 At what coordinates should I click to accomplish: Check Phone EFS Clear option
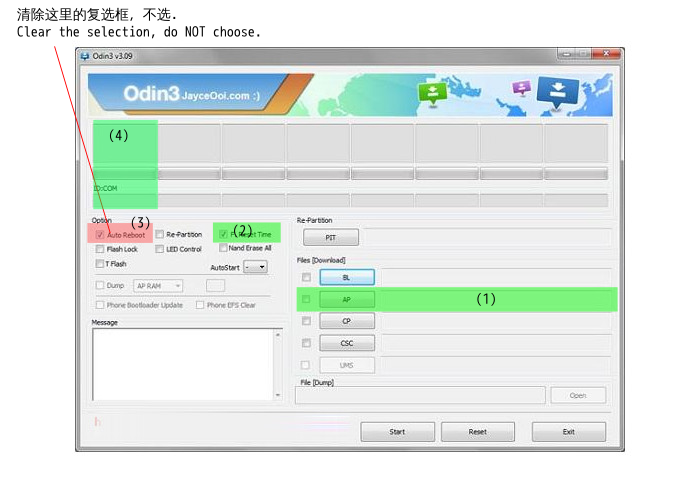click(200, 305)
